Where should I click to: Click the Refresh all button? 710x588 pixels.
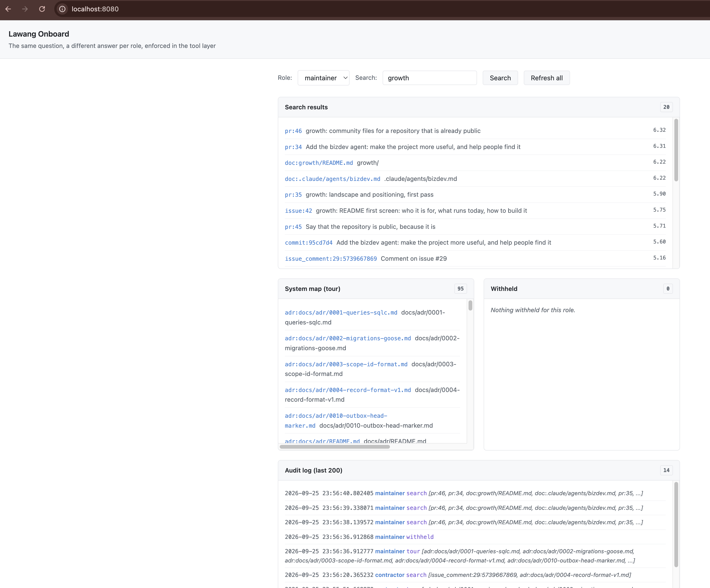click(x=546, y=78)
